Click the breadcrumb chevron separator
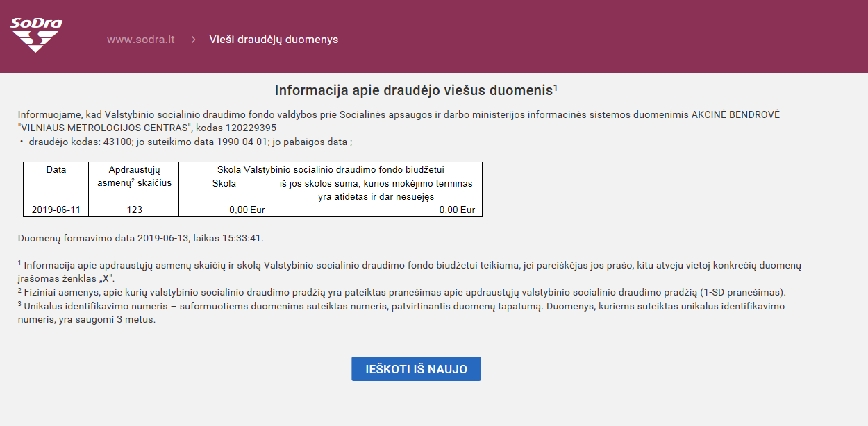 pos(193,40)
